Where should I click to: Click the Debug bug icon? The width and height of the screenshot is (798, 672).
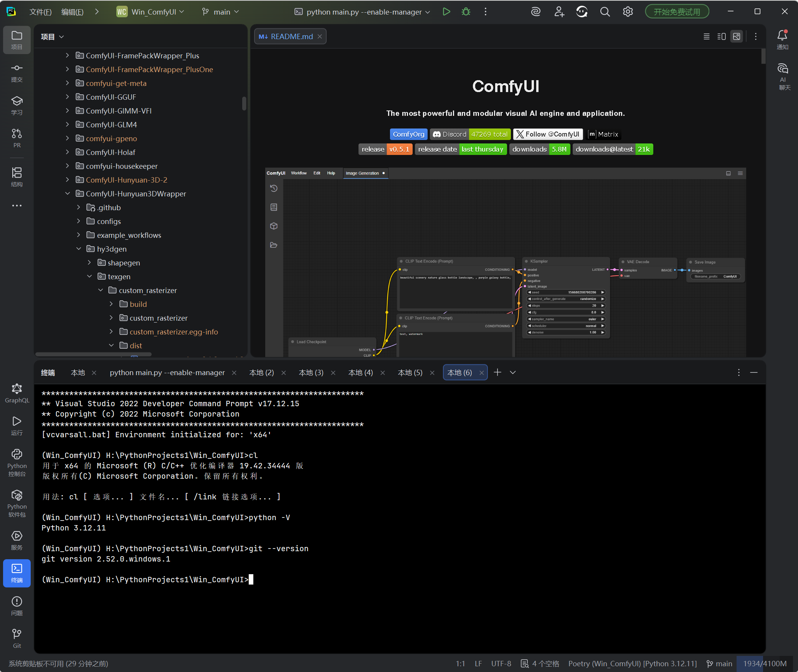(466, 12)
